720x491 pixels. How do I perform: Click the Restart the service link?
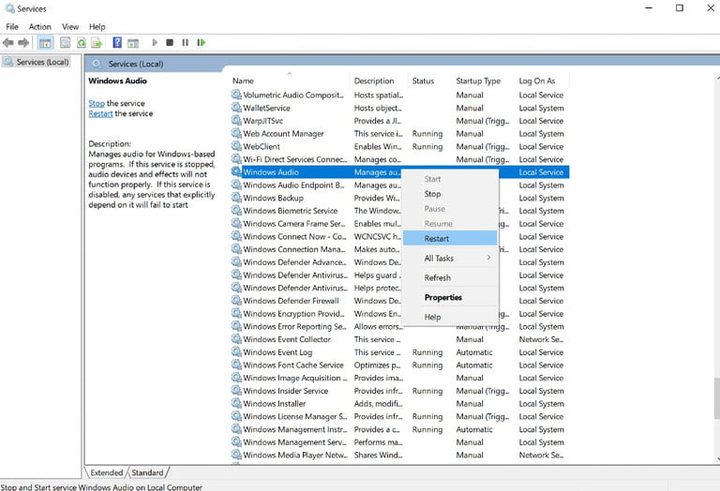pos(101,114)
